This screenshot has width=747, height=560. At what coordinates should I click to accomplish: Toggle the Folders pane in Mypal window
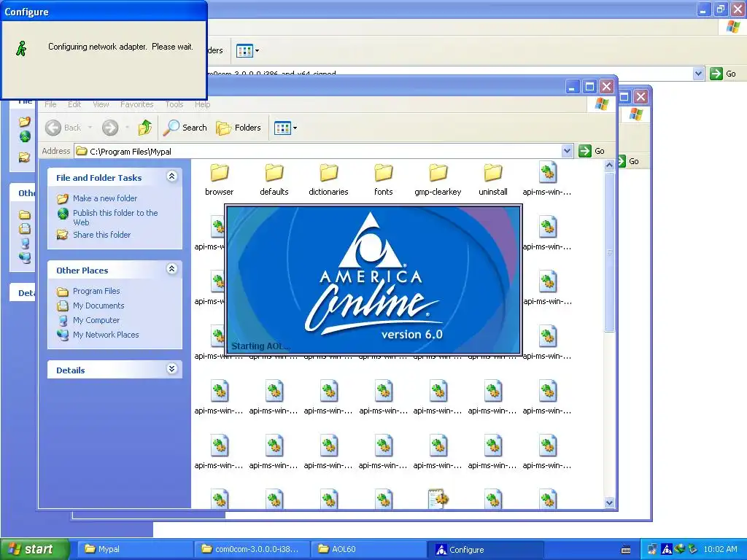point(239,128)
